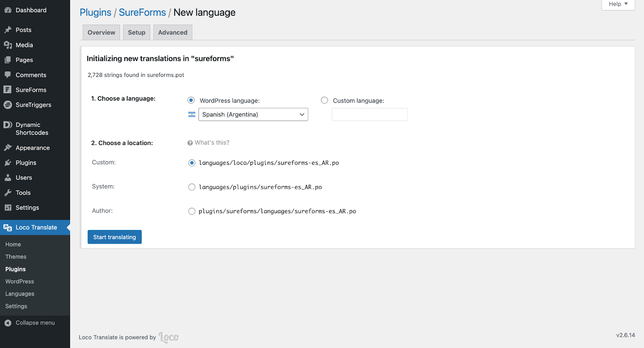
Task: Open the Dynamic Shortcodes menu item
Action: click(x=35, y=128)
